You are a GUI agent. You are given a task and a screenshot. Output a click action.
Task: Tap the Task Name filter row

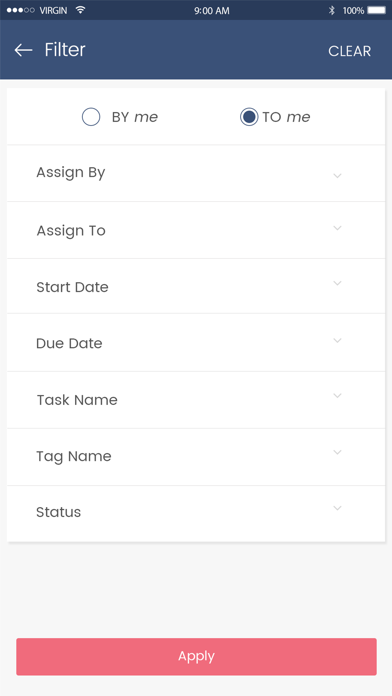point(196,400)
